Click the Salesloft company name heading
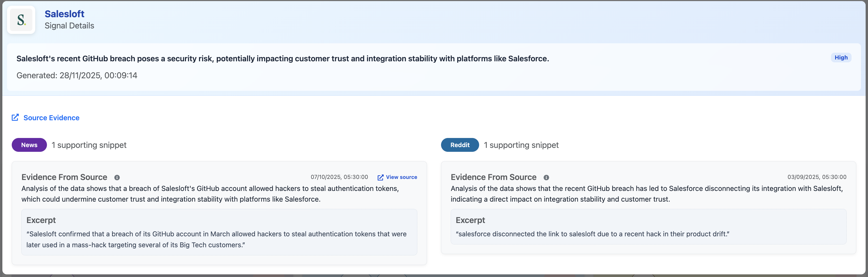Image resolution: width=868 pixels, height=277 pixels. (x=64, y=14)
